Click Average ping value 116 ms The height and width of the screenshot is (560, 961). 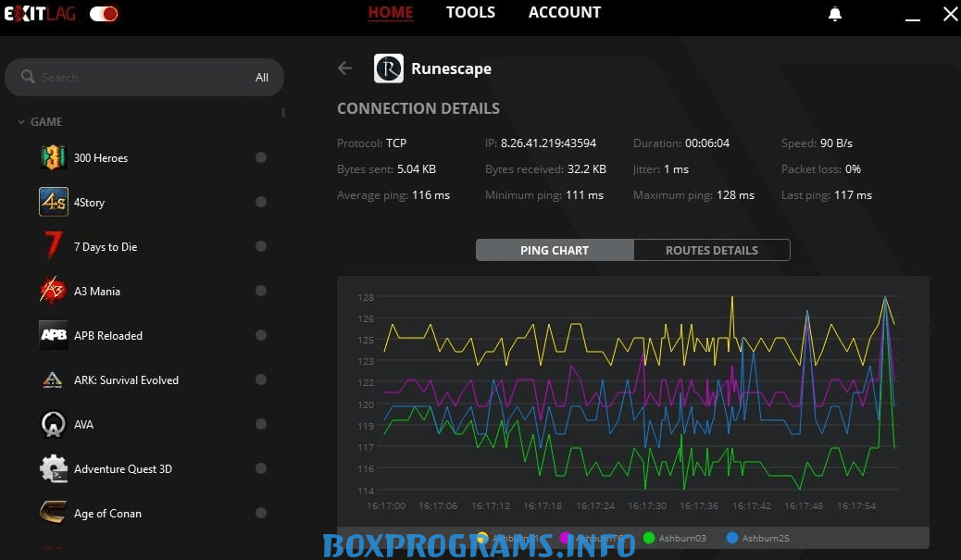(431, 194)
